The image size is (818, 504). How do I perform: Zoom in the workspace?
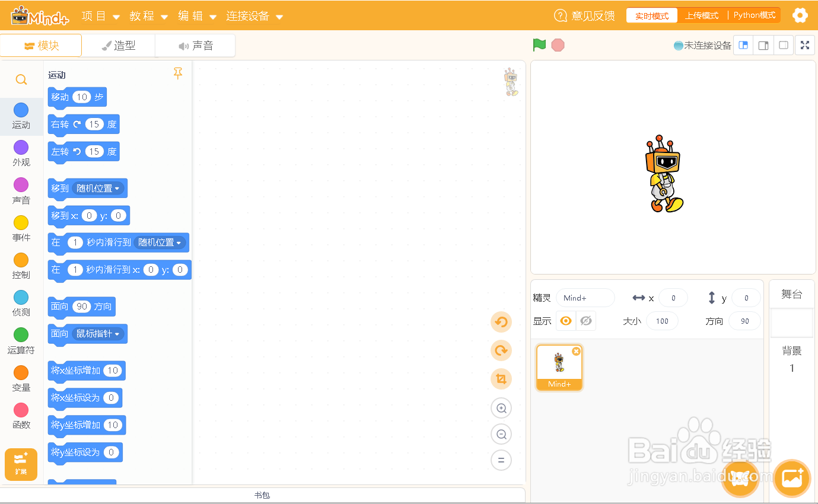(501, 408)
